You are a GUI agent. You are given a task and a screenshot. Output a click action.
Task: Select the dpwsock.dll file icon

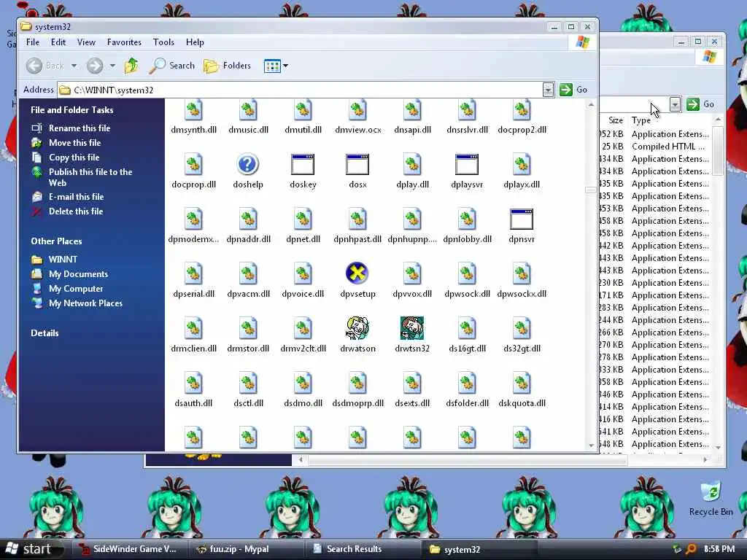pos(467,274)
